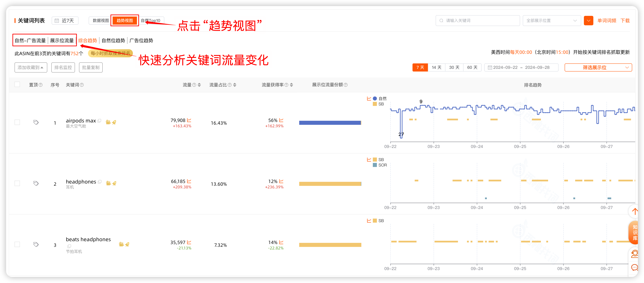Screen dimensions: 644x283
Task: Check the airpods max row checkbox
Action: tap(17, 122)
